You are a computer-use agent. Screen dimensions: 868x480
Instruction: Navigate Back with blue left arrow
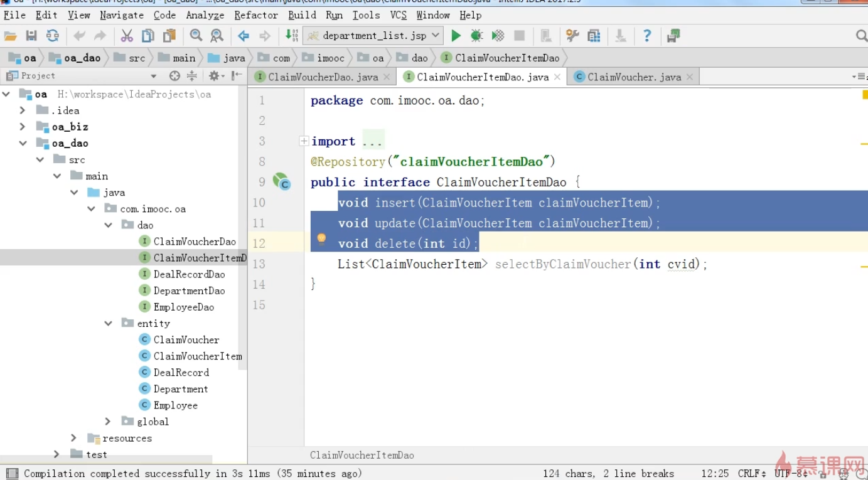pyautogui.click(x=244, y=36)
